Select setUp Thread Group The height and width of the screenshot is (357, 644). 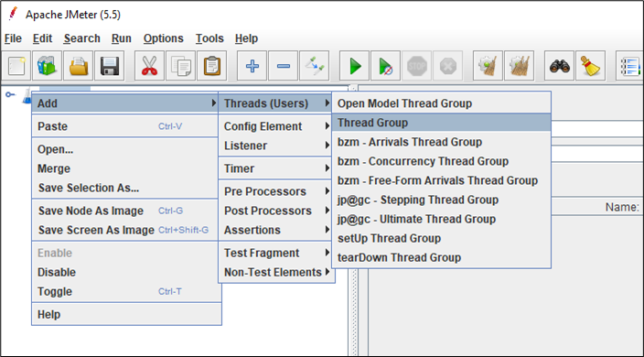(441, 238)
